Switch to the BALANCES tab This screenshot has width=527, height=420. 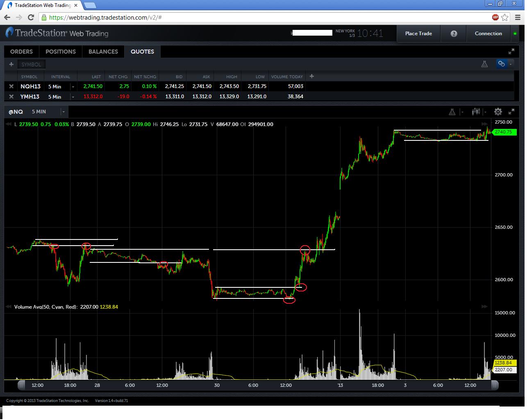point(103,52)
